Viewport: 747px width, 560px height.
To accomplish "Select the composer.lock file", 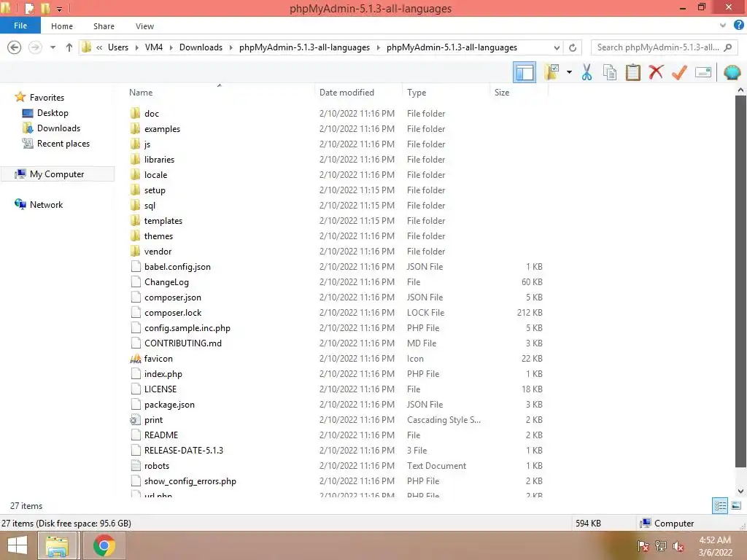I will coord(172,312).
